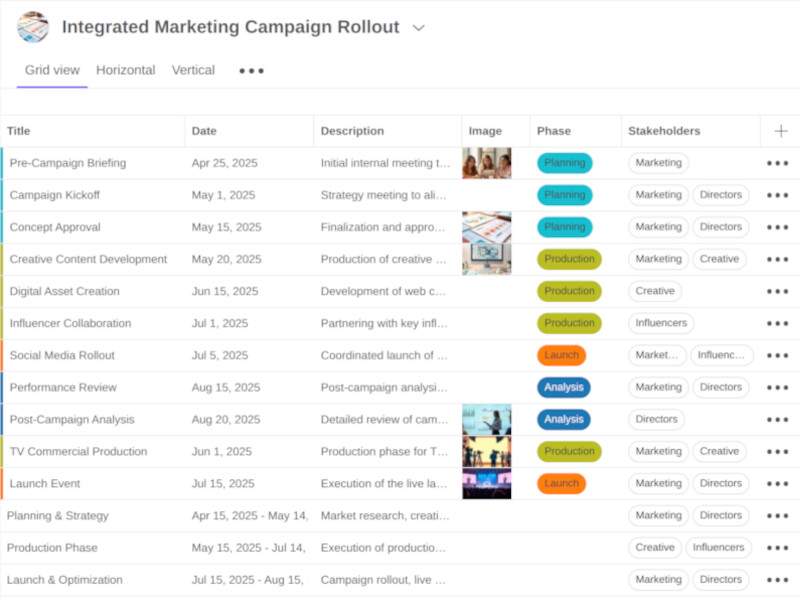Open row options for Production Phase
This screenshot has height=600, width=800.
777,547
